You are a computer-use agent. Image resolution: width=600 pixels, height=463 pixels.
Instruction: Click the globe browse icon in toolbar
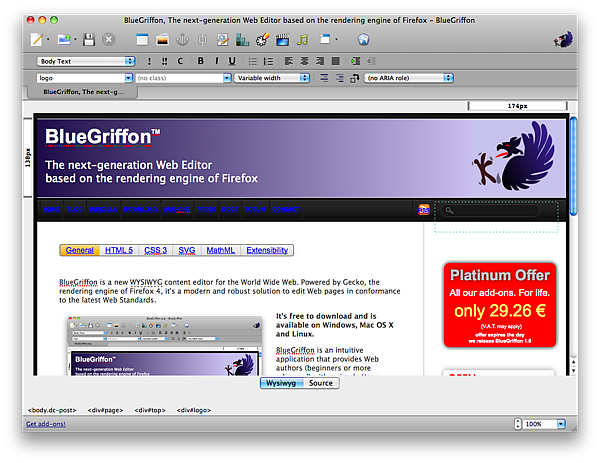[x=363, y=40]
